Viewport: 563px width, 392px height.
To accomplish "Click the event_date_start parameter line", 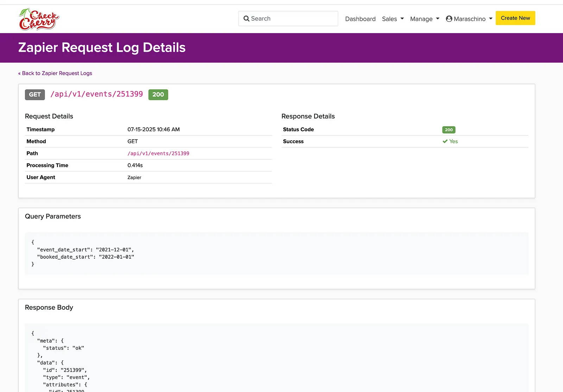I will [x=86, y=250].
